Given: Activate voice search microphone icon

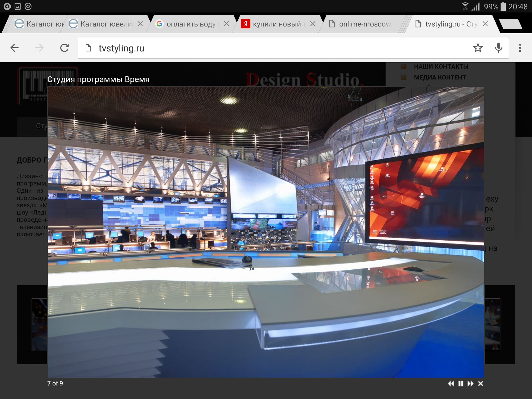Looking at the screenshot, I should [498, 48].
